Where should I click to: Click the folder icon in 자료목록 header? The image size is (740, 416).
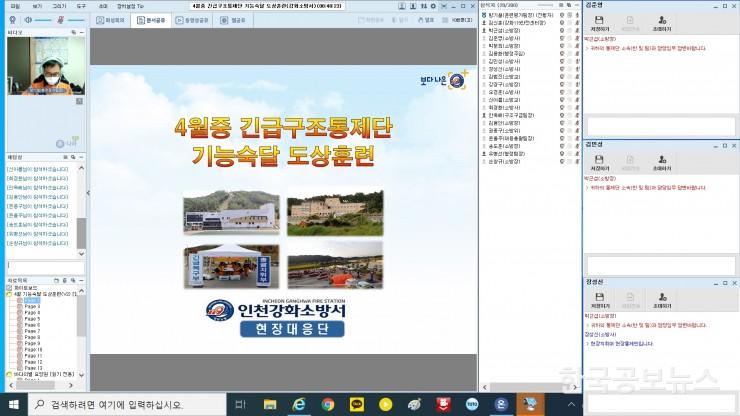[56, 280]
